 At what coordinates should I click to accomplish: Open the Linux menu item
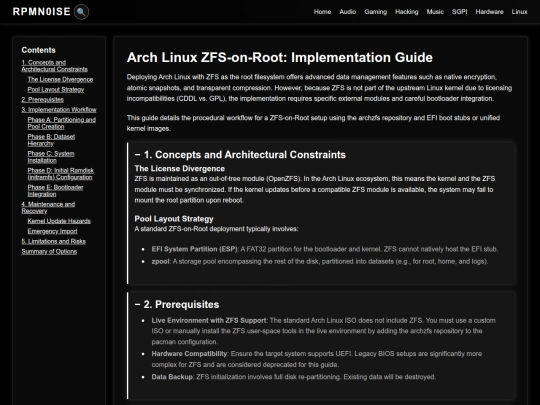519,12
